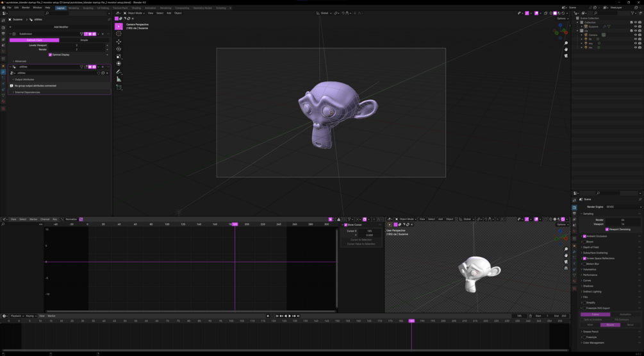Pin the Suzanne properties panel
This screenshot has height=356, width=644.
109,19
